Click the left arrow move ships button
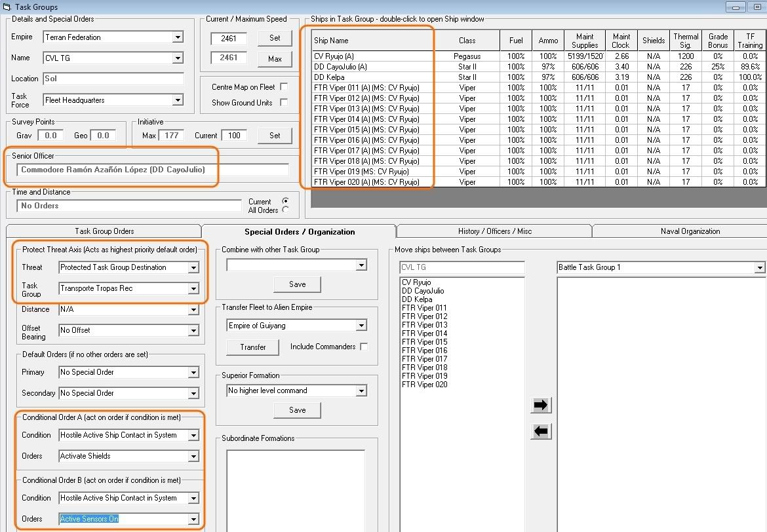Screen dimensions: 767x532 (x=541, y=431)
